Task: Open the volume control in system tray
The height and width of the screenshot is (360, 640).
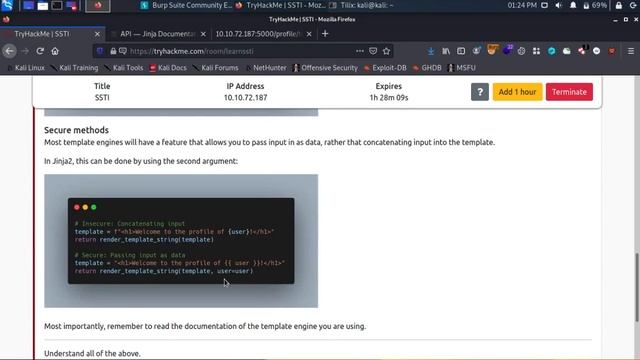Action: [559, 5]
